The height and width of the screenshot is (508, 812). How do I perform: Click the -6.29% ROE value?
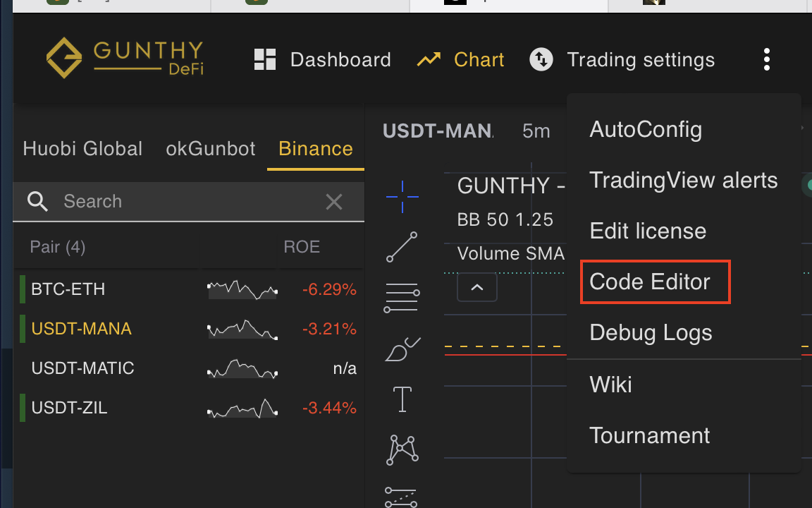[329, 289]
